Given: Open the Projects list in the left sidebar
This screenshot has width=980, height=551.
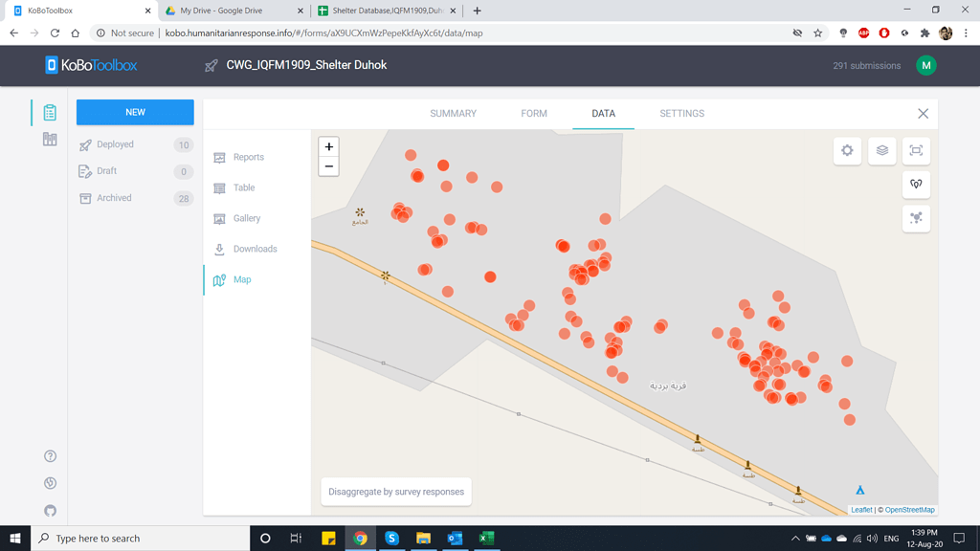Looking at the screenshot, I should point(50,111).
